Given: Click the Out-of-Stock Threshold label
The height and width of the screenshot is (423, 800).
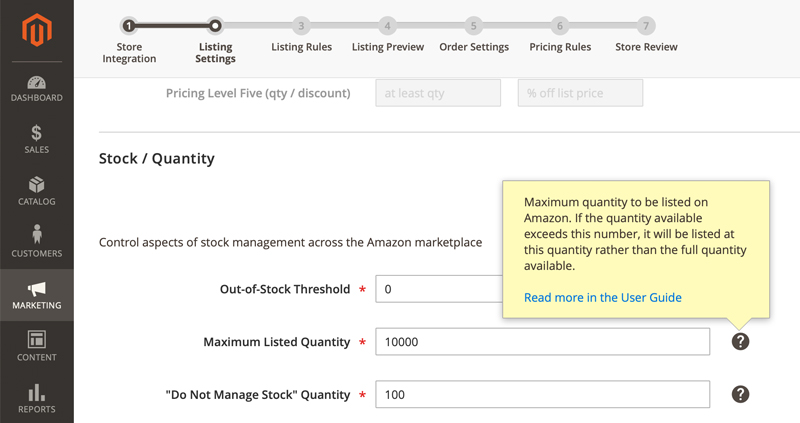Looking at the screenshot, I should 285,289.
